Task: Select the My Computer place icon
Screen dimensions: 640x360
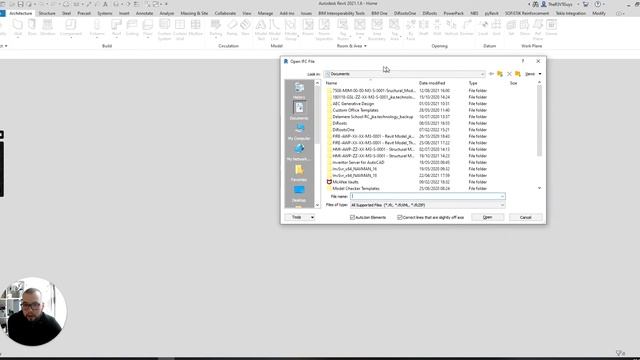Action: click(x=299, y=132)
